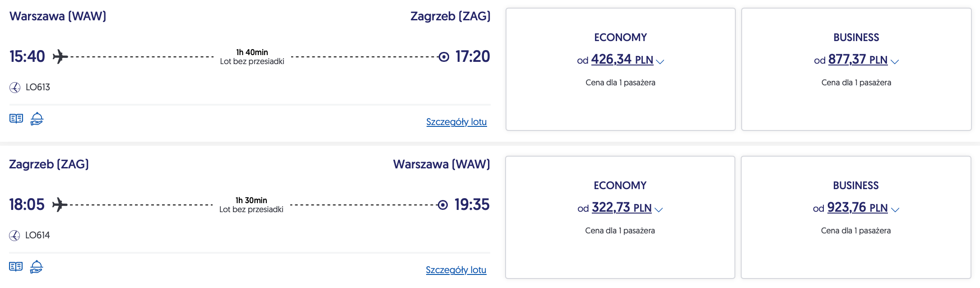
Task: Click the meal service icon on LO614
Action: coord(36,267)
